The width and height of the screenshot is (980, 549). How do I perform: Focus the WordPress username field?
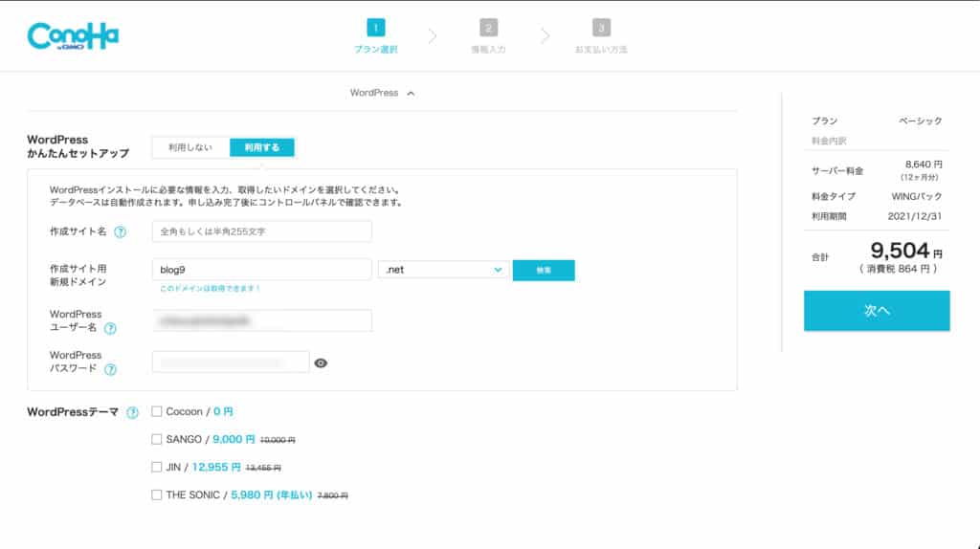262,321
